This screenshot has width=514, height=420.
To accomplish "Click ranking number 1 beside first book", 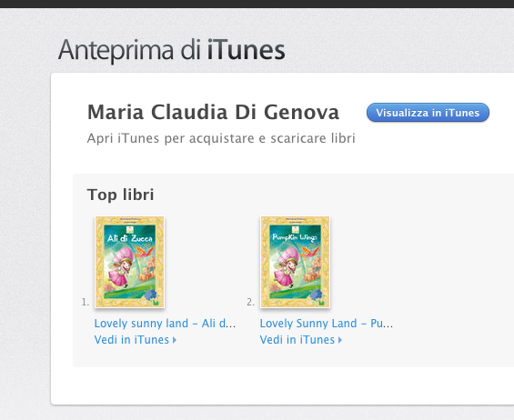I will (x=86, y=302).
